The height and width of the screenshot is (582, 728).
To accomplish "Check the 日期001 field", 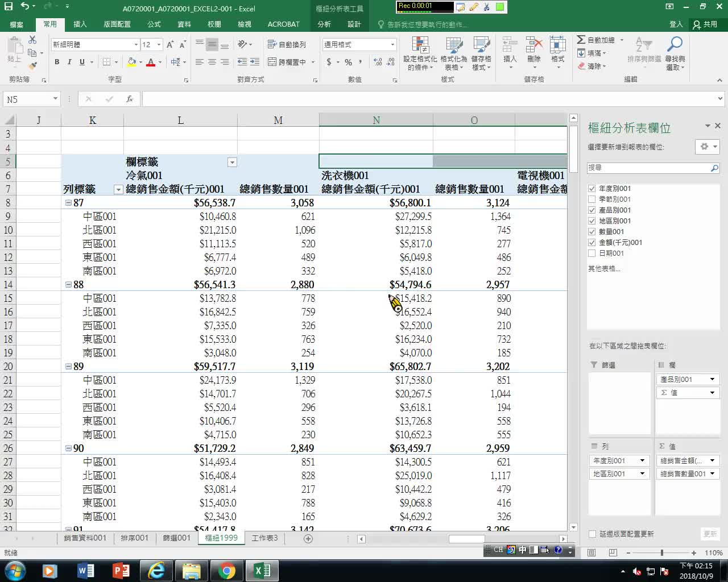I will (x=592, y=253).
